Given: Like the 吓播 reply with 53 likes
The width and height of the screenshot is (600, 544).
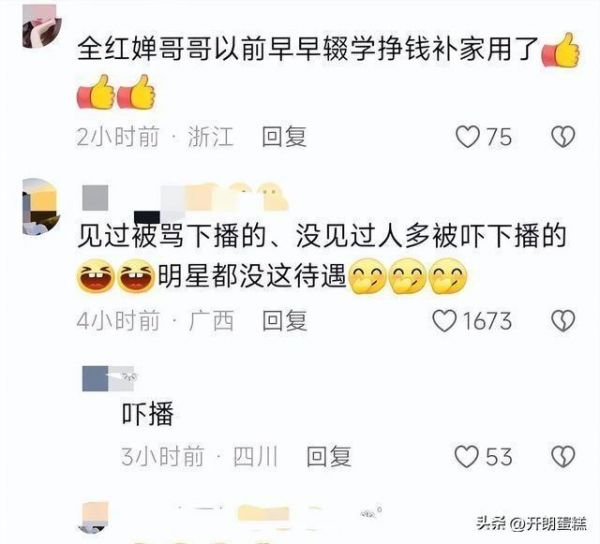Looking at the screenshot, I should tap(466, 456).
